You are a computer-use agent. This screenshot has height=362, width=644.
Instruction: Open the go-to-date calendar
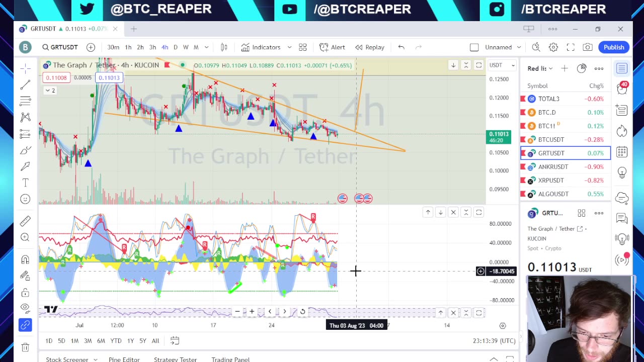[x=175, y=341]
